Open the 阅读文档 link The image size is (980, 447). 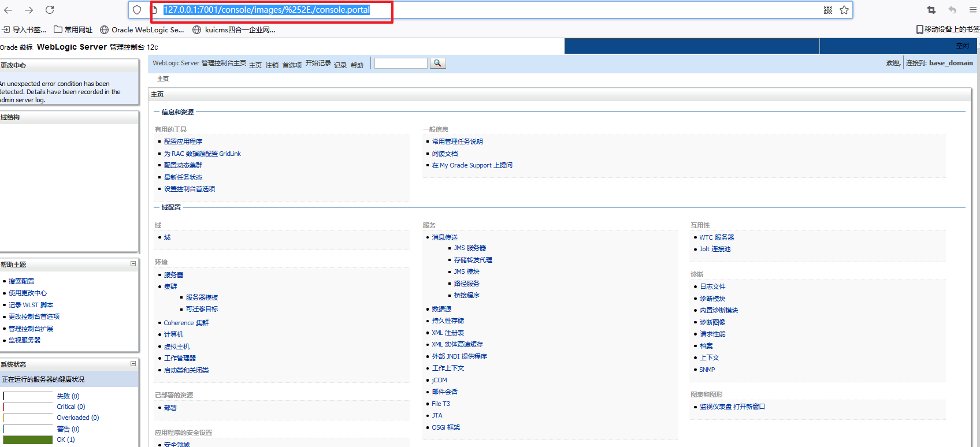tap(445, 154)
